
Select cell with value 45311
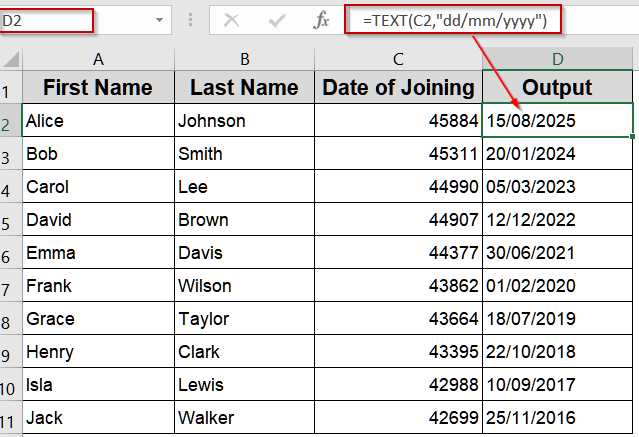[x=398, y=153]
